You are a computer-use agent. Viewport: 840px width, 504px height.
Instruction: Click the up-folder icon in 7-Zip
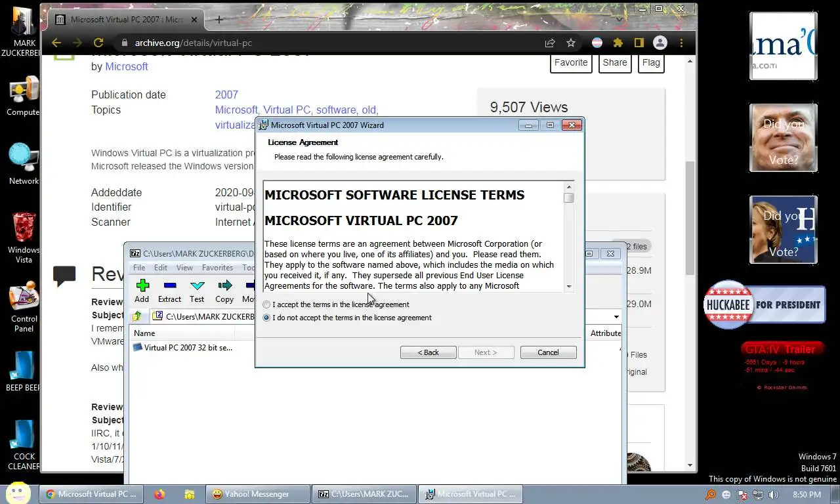(x=137, y=316)
